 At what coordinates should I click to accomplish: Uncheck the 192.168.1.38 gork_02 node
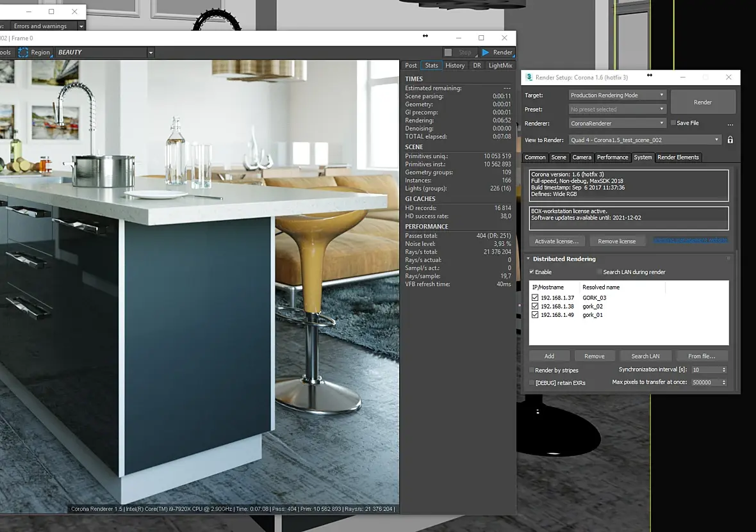[535, 307]
